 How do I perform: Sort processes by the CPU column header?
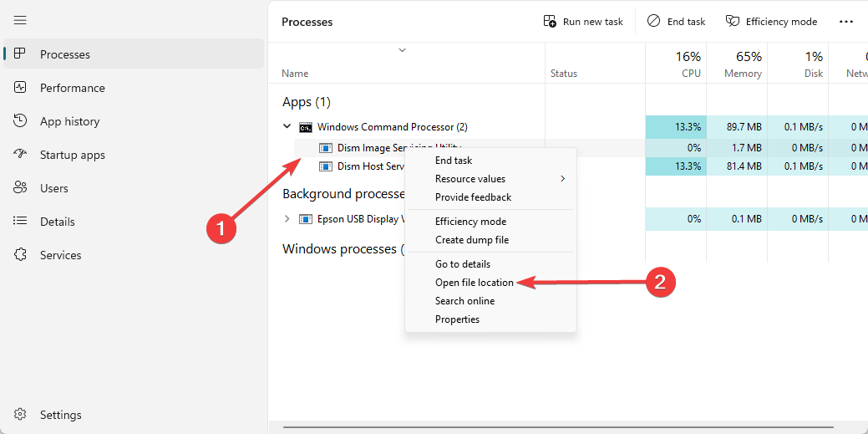[688, 64]
